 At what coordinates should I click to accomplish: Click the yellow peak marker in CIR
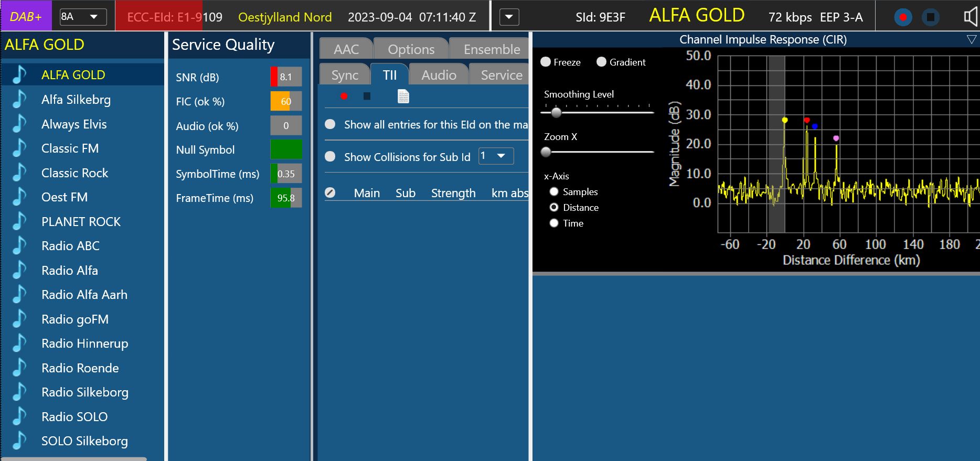(x=785, y=120)
